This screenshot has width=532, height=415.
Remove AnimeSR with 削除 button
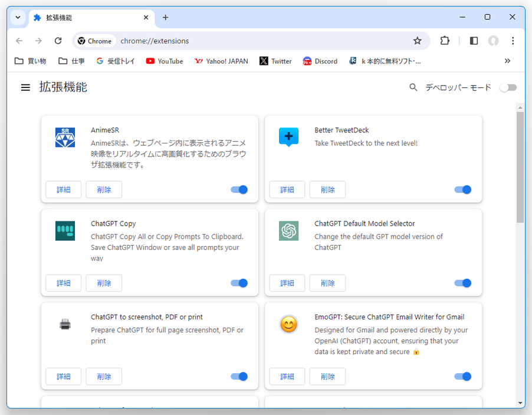click(x=104, y=189)
